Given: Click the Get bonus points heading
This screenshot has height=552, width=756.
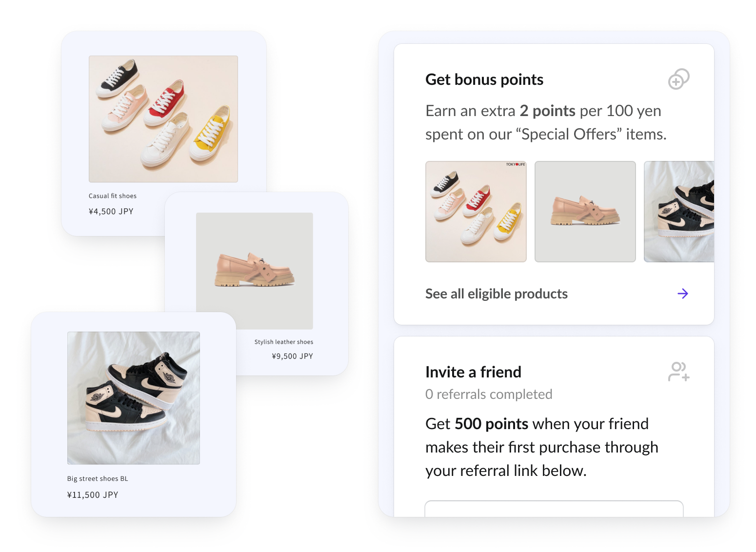Looking at the screenshot, I should pyautogui.click(x=484, y=79).
